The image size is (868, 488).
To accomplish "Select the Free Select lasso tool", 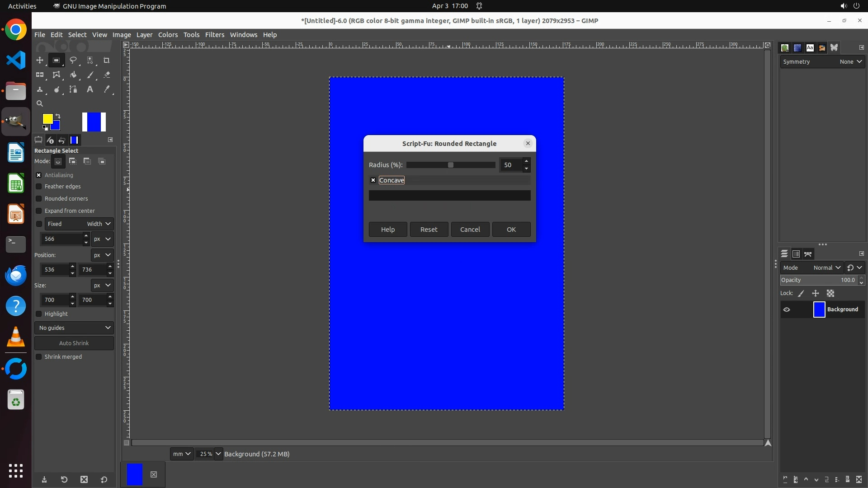I will tap(73, 60).
